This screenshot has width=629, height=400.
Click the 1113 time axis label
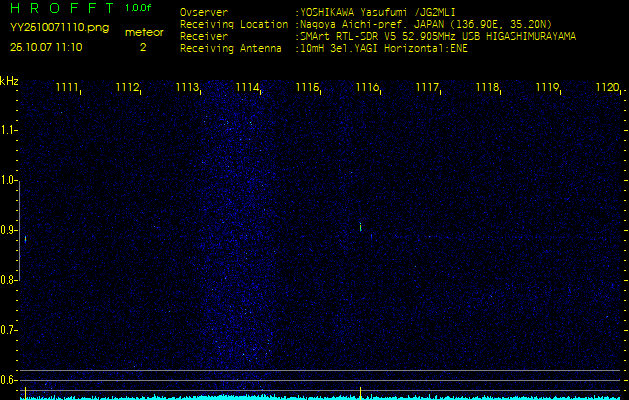click(187, 87)
